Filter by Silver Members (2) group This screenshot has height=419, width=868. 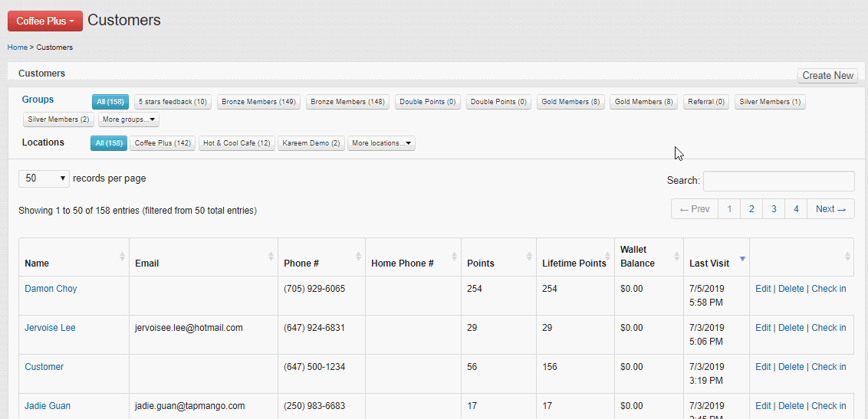coord(58,119)
